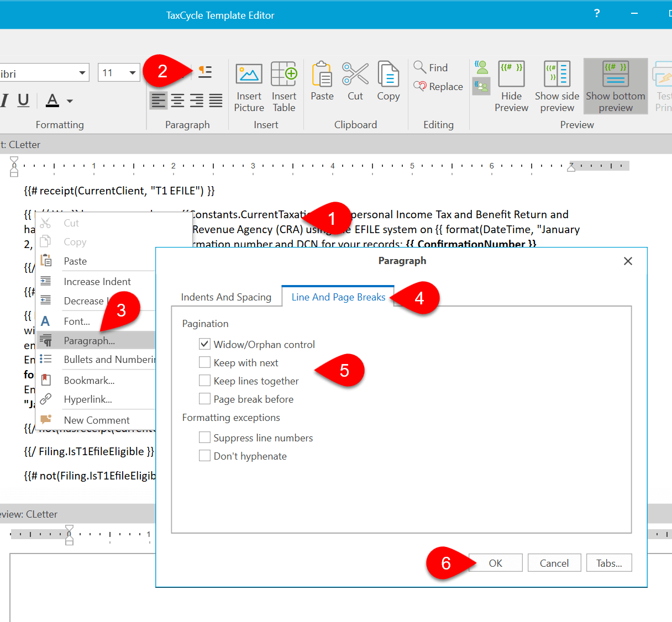
Task: Open the Find tool
Action: (431, 67)
